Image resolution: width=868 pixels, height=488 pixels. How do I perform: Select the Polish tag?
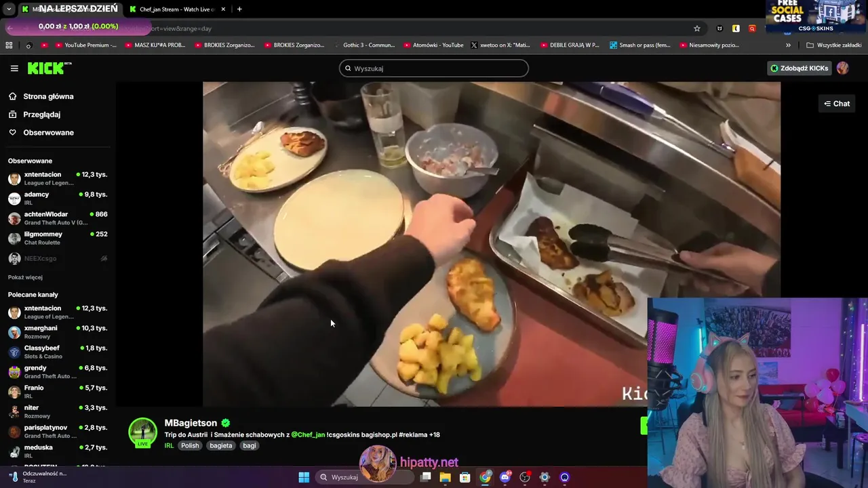[190, 445]
